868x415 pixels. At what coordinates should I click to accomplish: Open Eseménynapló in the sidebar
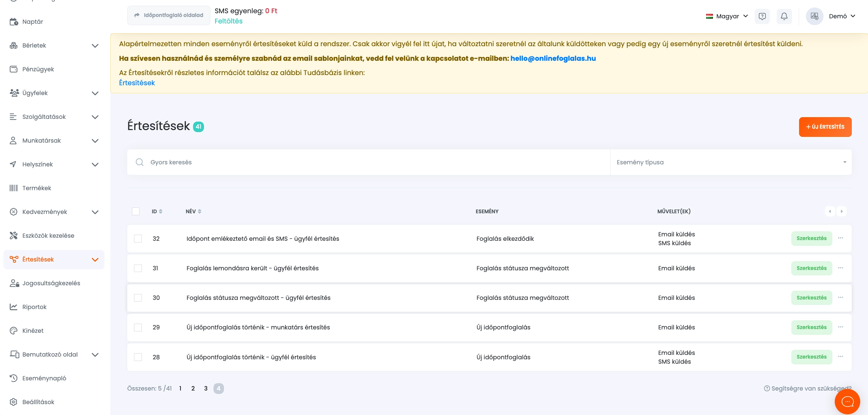[44, 378]
